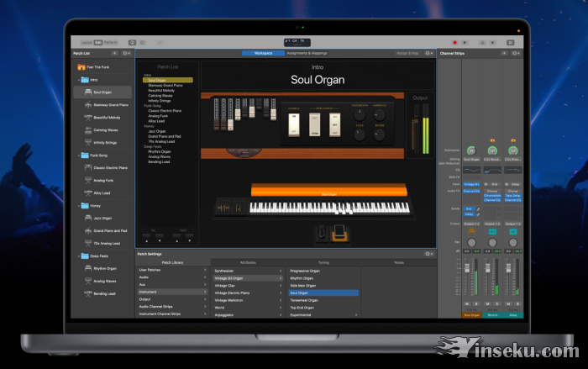Screen dimensions: 588x369
Task: Click the Classic Electric Piano keyboard icon
Action: 87,168
